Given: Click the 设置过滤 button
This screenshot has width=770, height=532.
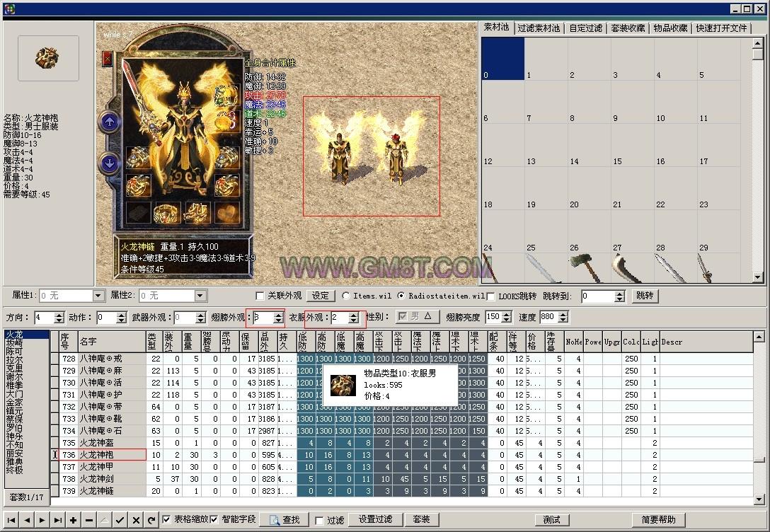Looking at the screenshot, I should [375, 519].
